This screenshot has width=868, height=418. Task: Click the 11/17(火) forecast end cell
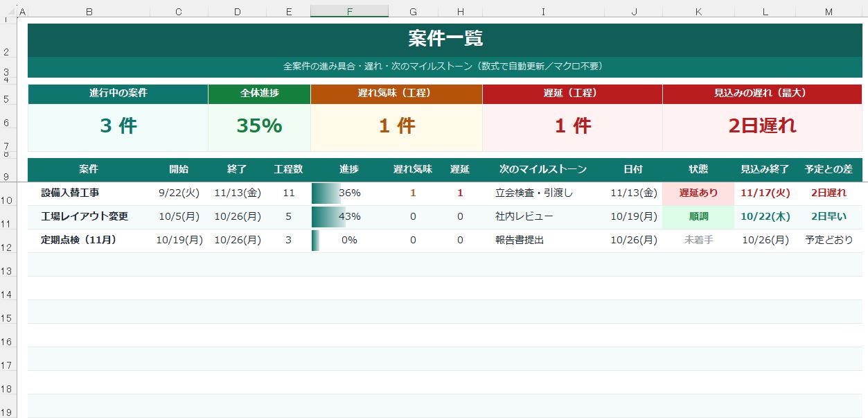(x=765, y=193)
